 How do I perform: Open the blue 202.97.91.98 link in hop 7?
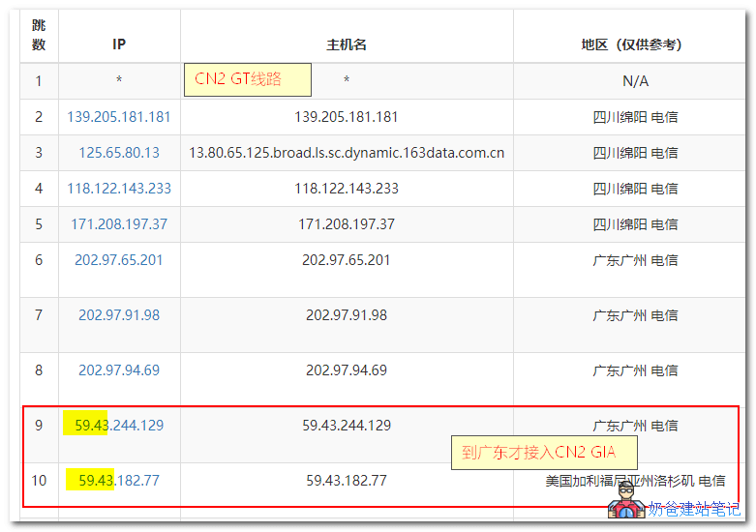point(119,315)
